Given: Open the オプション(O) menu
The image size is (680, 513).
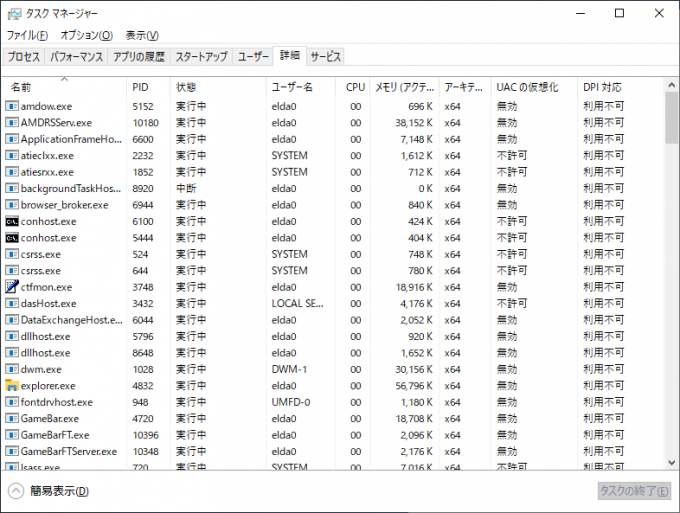Looking at the screenshot, I should [x=86, y=35].
